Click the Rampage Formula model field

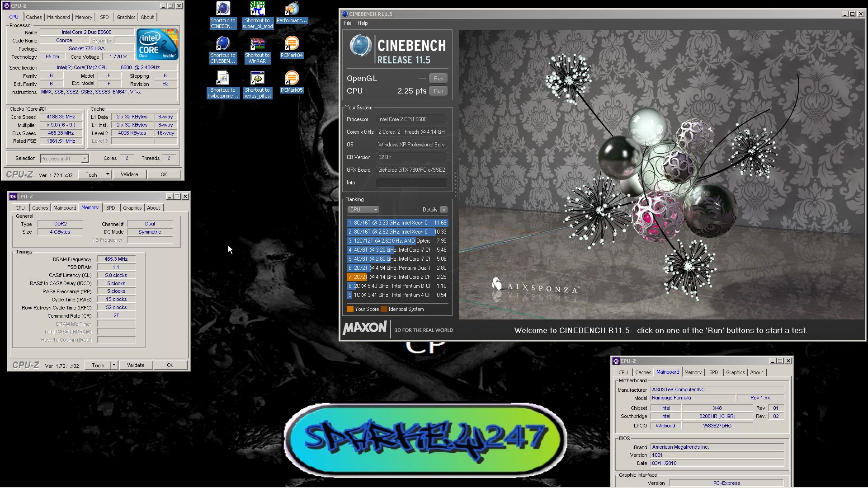tap(693, 398)
